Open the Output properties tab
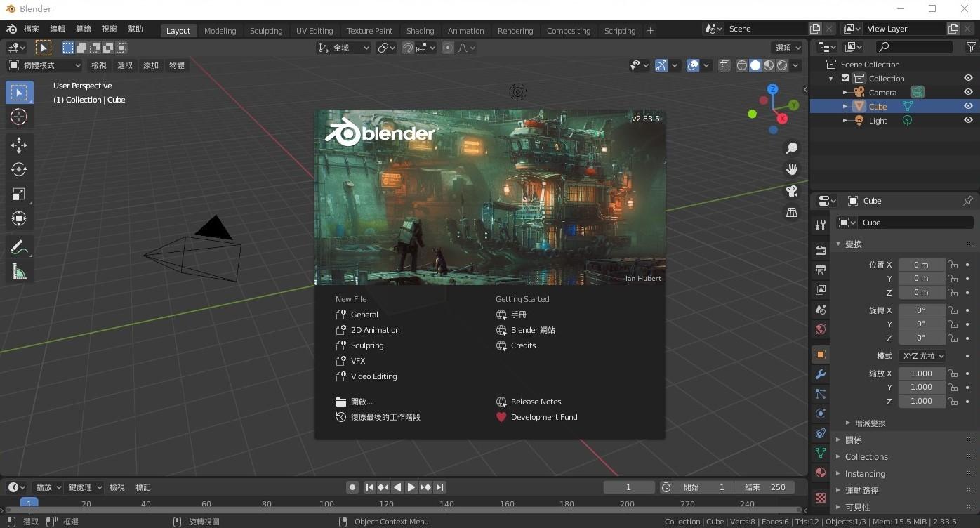 tap(820, 270)
